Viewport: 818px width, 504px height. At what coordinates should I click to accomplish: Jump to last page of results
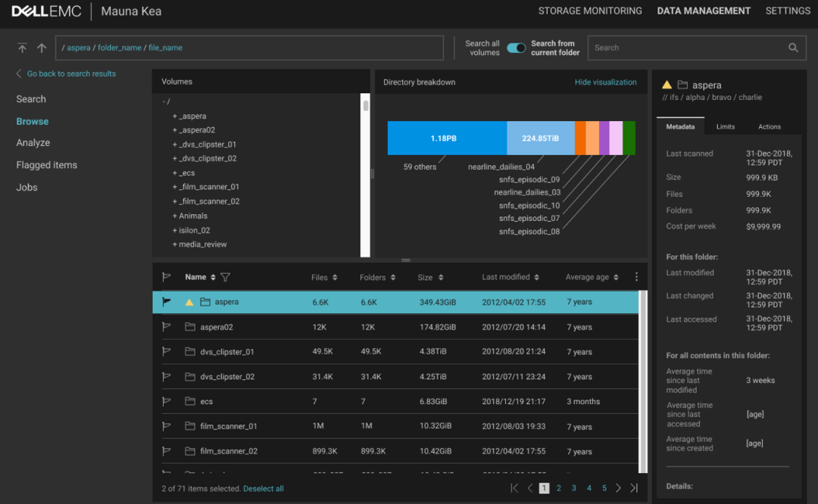pos(634,489)
